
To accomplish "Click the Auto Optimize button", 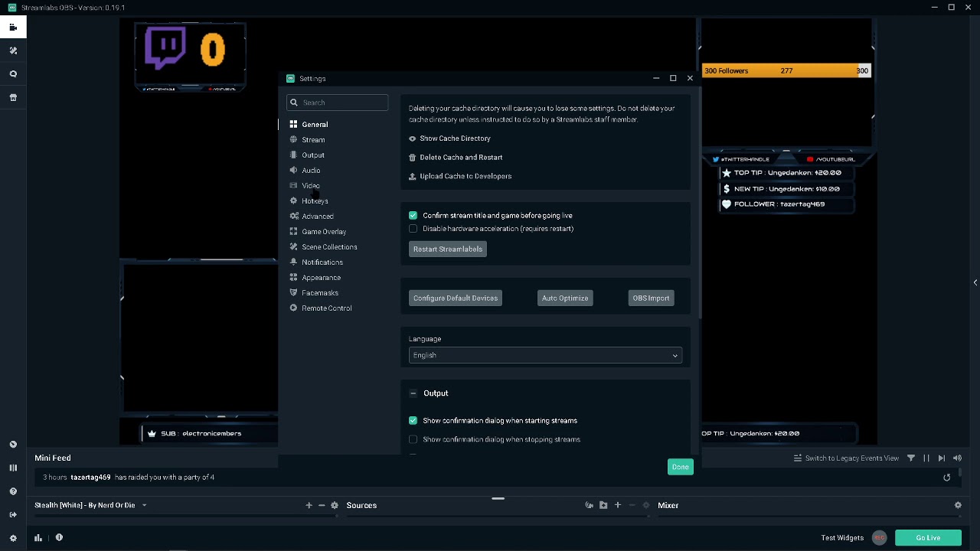I will 565,298.
